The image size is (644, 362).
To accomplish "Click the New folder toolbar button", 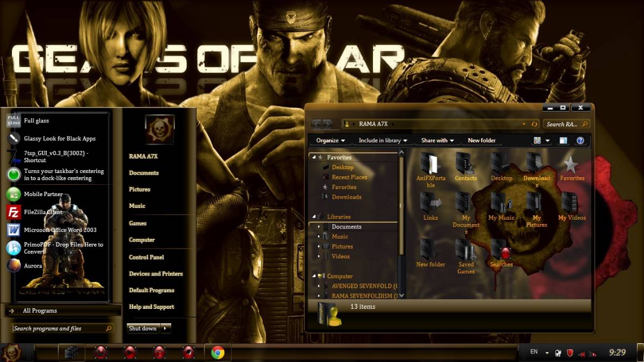I will point(481,140).
